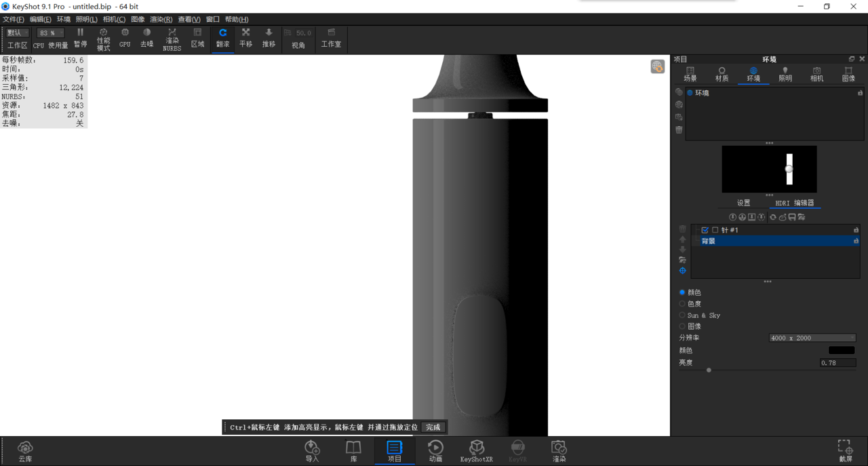Open the 默认 workspace dropdown
The height and width of the screenshot is (466, 868).
(x=18, y=33)
